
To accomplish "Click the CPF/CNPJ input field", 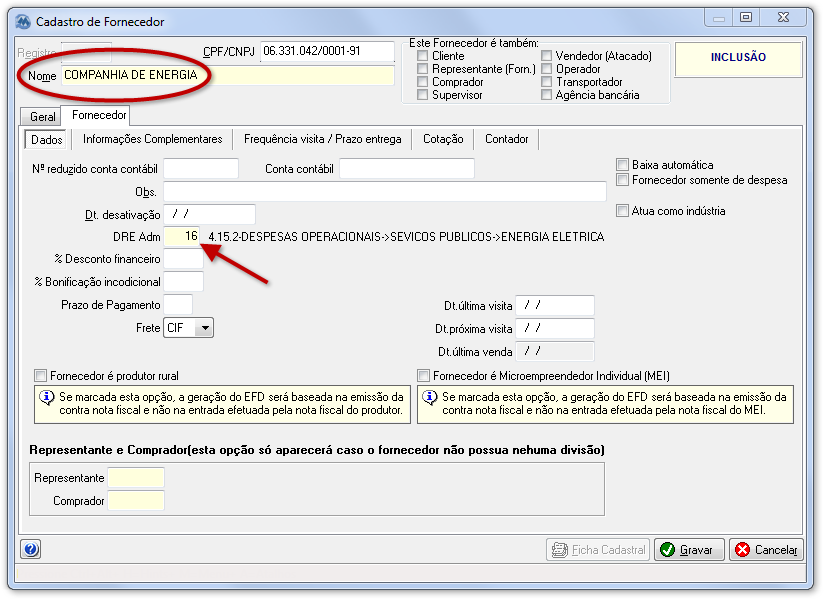I will [x=327, y=51].
